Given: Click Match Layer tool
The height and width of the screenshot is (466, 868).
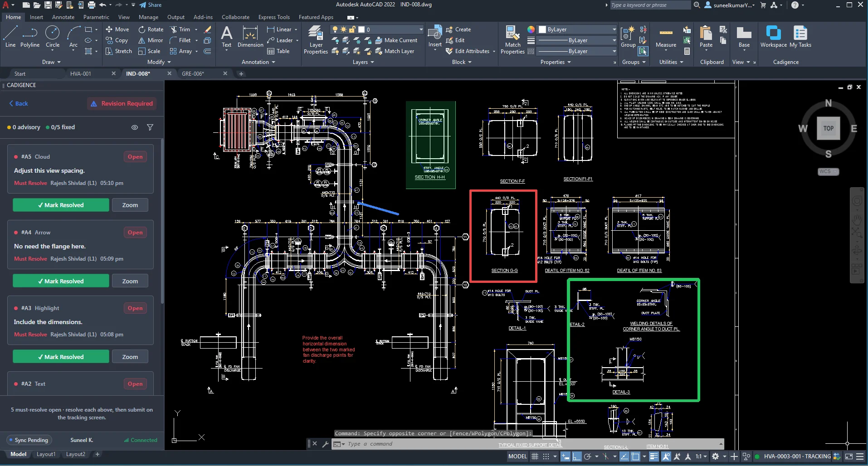Looking at the screenshot, I should pyautogui.click(x=395, y=51).
